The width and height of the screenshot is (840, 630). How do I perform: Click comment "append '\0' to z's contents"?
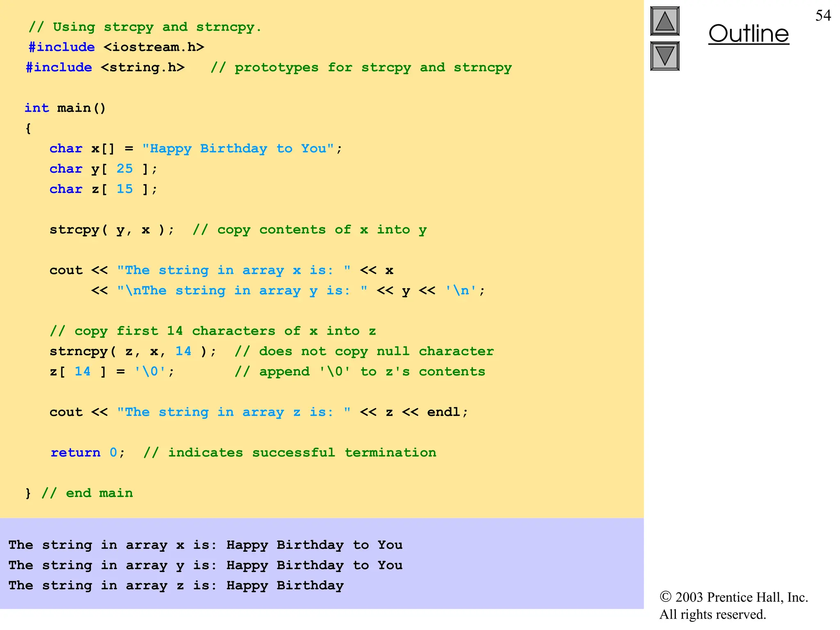coord(360,372)
